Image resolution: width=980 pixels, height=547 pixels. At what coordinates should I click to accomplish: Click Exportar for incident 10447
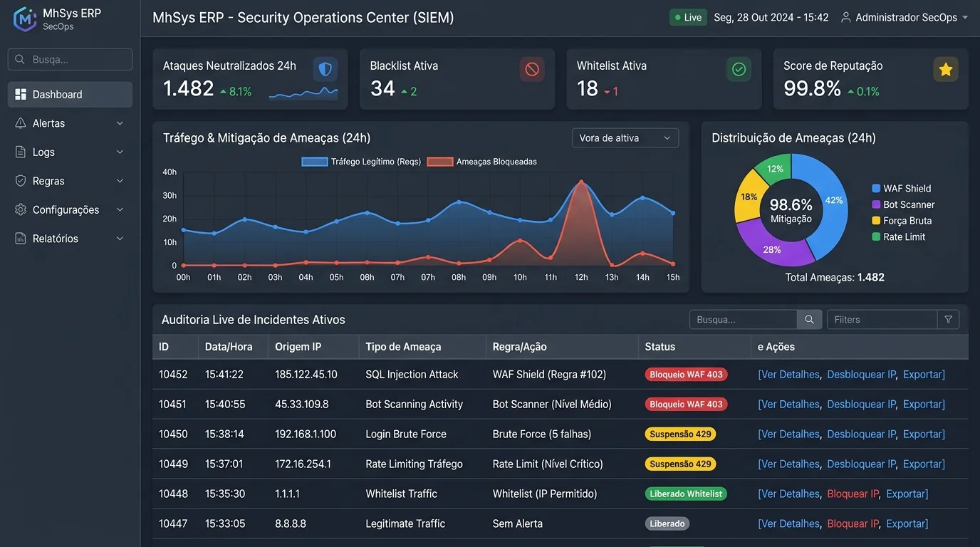907,524
